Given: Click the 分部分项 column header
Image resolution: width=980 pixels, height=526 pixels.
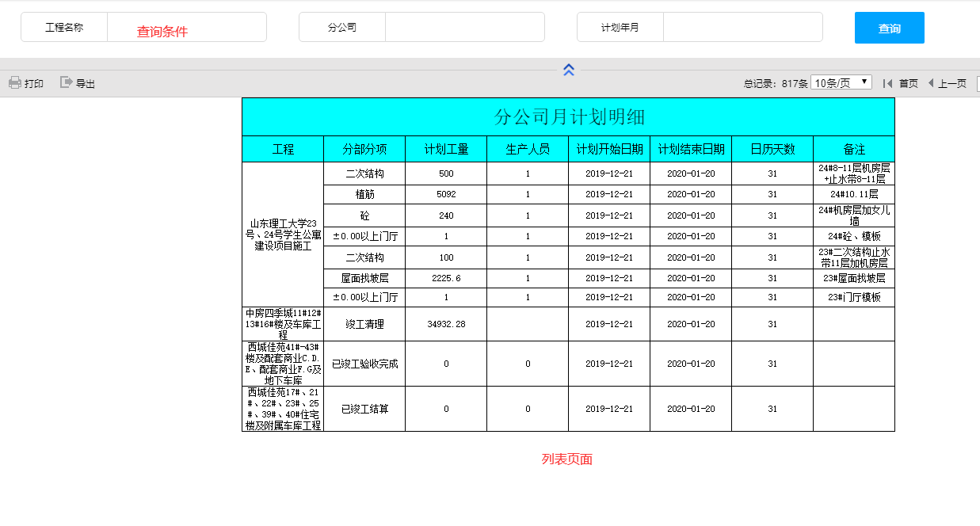Looking at the screenshot, I should pos(364,149).
